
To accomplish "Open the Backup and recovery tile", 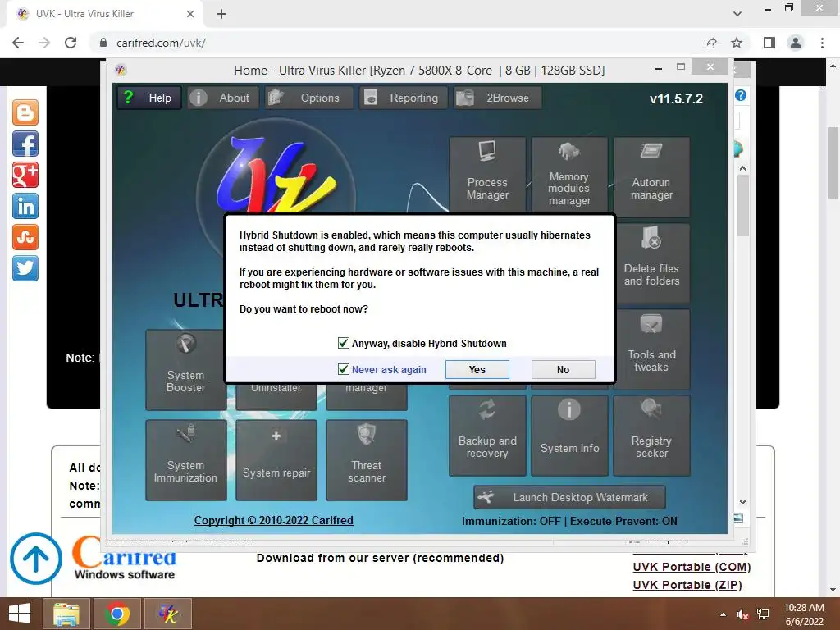I will [x=487, y=436].
